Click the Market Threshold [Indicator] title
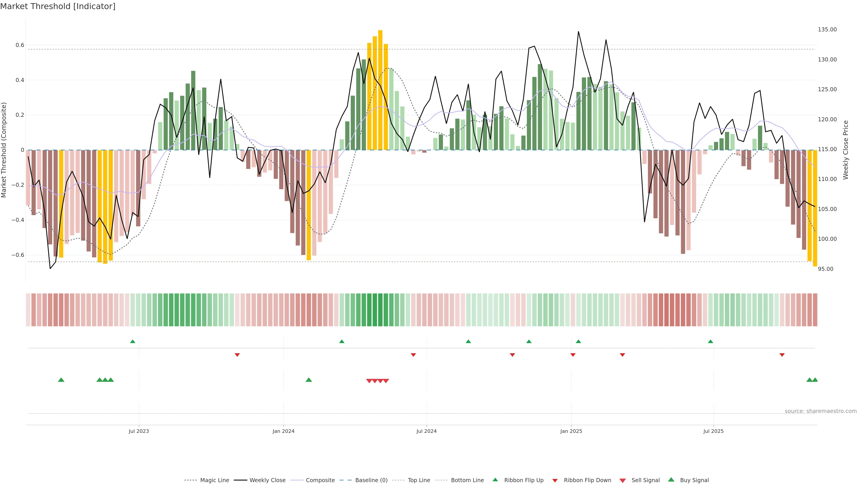This screenshot has height=488, width=868. [58, 6]
